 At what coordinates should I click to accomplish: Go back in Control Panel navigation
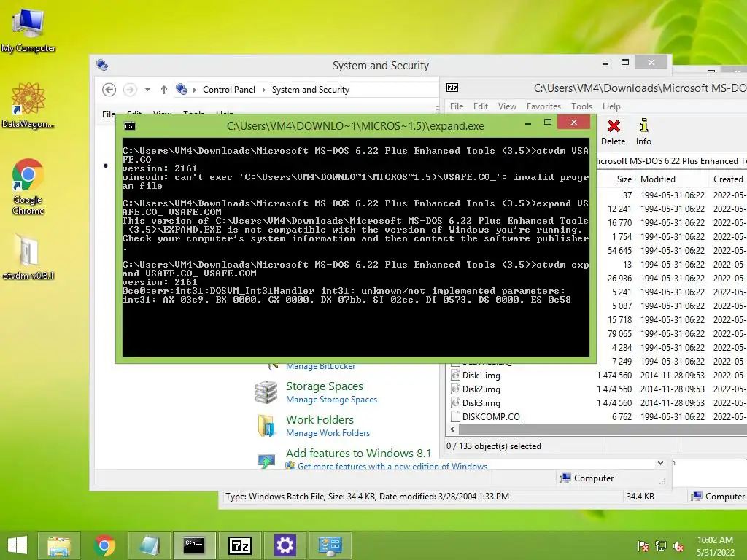click(x=109, y=90)
